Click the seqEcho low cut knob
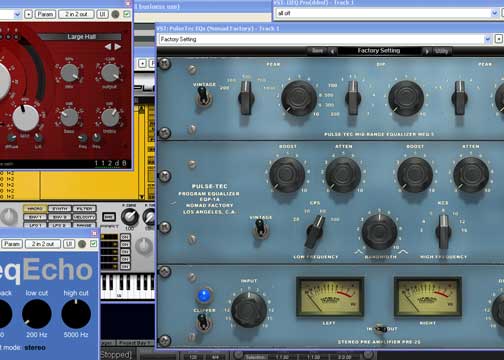This screenshot has width=504, height=360. point(37,314)
